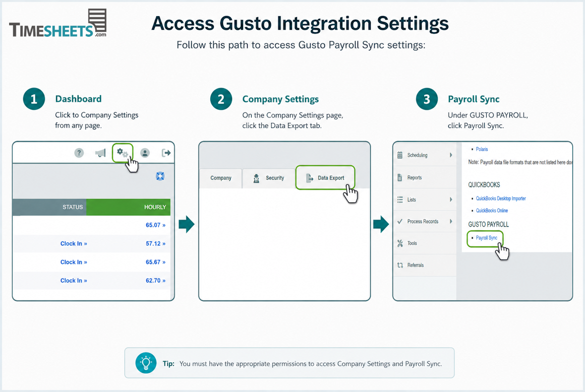Click the Scheduling calendar icon

coord(400,155)
